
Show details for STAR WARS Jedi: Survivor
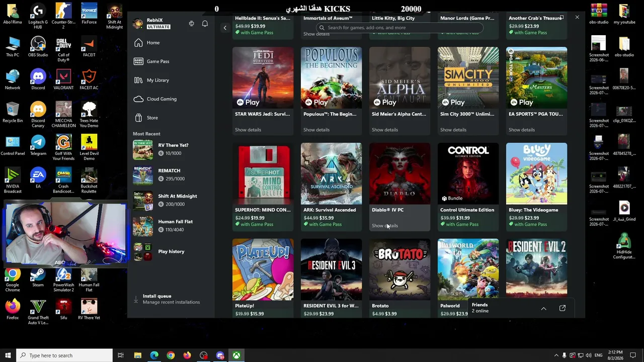pyautogui.click(x=248, y=130)
